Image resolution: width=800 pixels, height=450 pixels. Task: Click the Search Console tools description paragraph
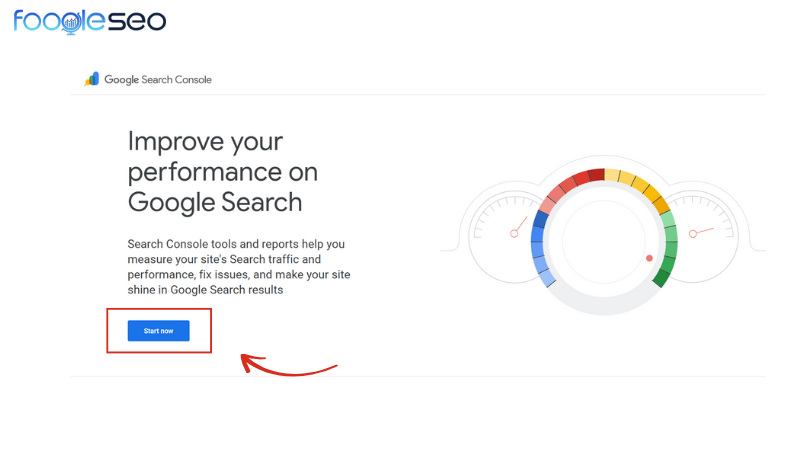239,267
